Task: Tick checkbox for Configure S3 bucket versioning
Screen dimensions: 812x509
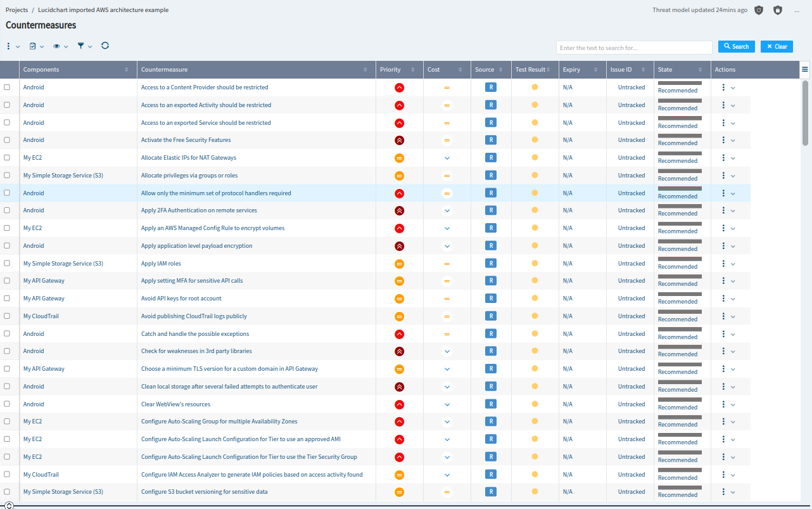Action: (x=7, y=491)
